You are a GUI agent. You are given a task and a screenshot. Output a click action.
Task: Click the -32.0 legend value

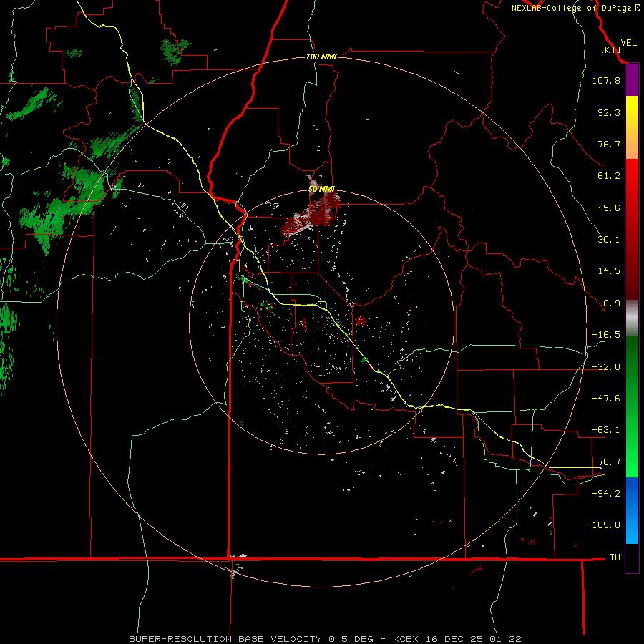coord(606,367)
